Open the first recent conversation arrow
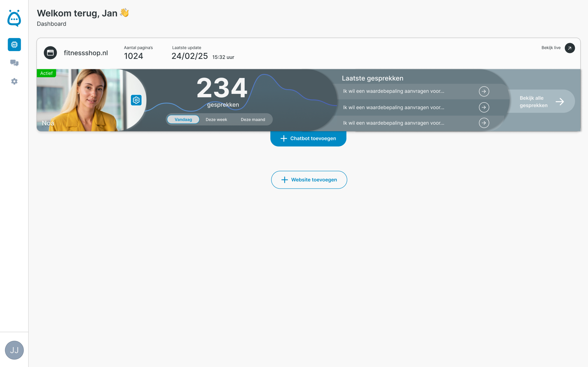 (x=484, y=91)
